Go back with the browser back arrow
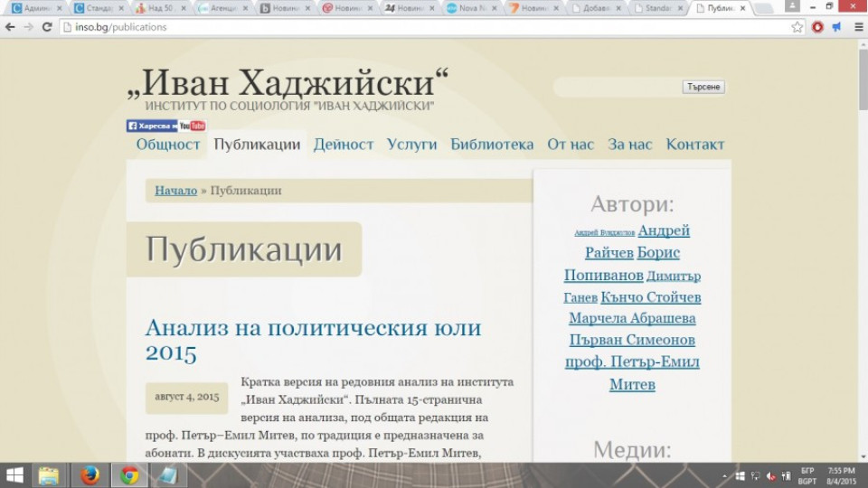Image resolution: width=868 pixels, height=488 pixels. pos(10,26)
